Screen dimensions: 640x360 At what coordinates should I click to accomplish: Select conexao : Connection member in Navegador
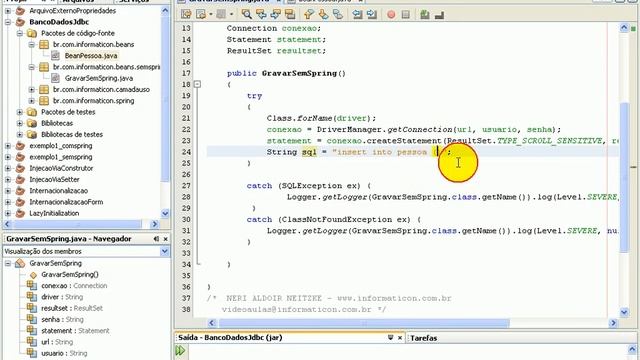pos(74,286)
